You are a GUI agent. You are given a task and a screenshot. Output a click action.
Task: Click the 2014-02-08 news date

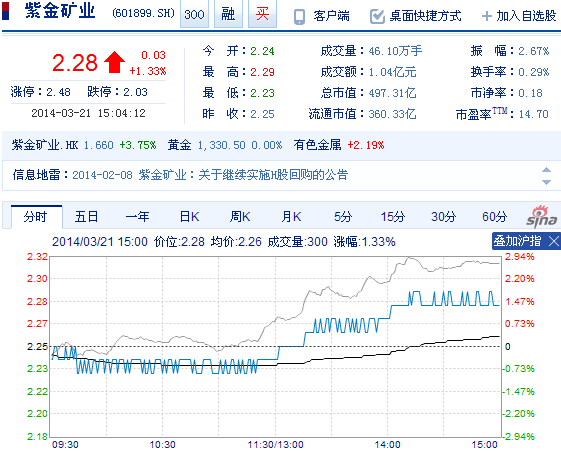coord(102,175)
